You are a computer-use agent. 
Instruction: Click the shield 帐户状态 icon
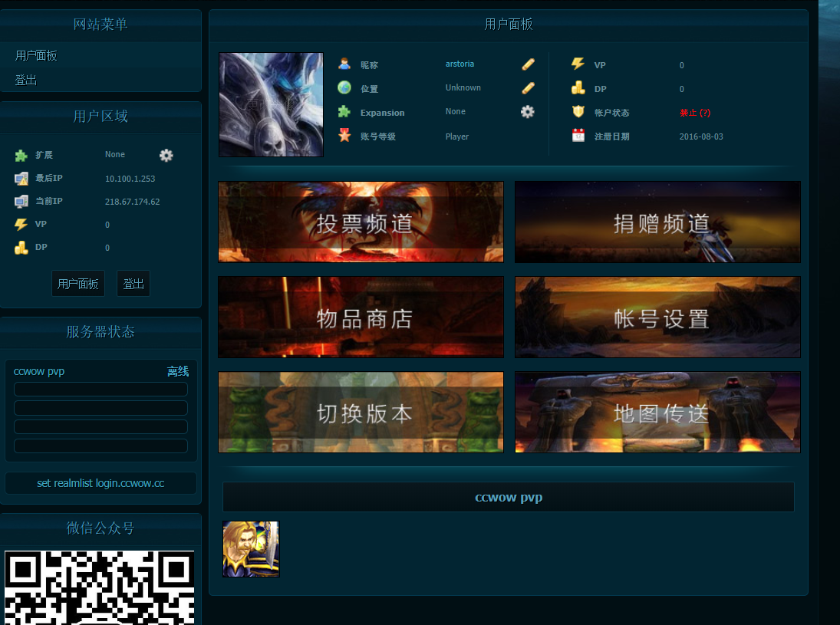(578, 112)
